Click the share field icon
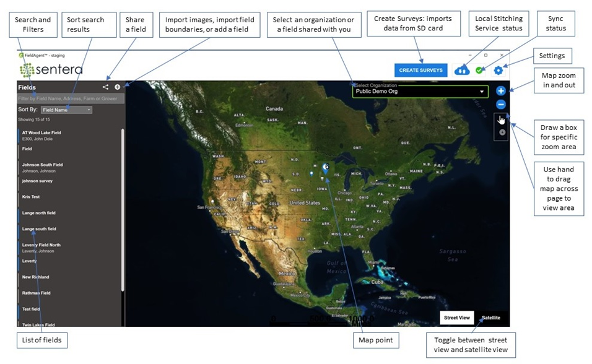 tap(105, 87)
